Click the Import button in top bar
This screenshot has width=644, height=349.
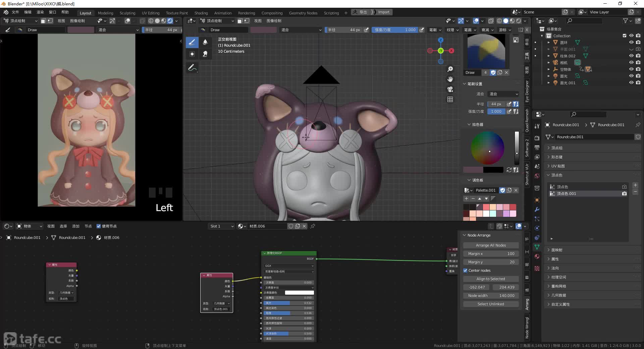(x=384, y=12)
